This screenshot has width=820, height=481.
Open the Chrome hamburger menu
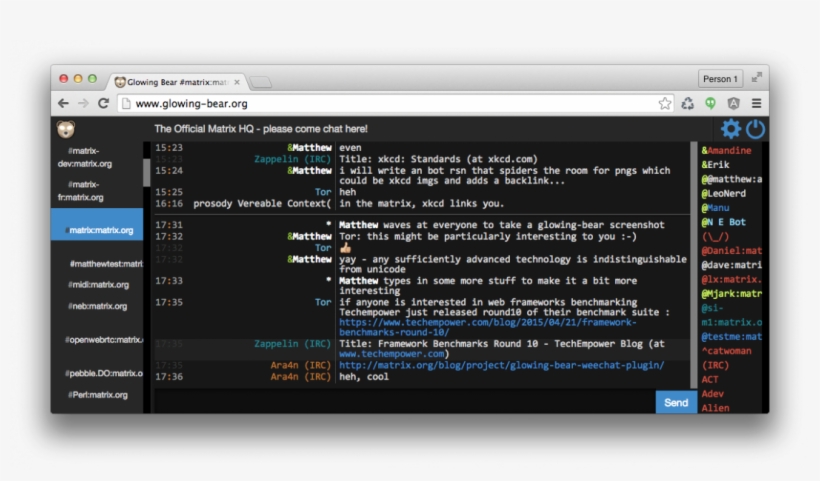[x=756, y=103]
